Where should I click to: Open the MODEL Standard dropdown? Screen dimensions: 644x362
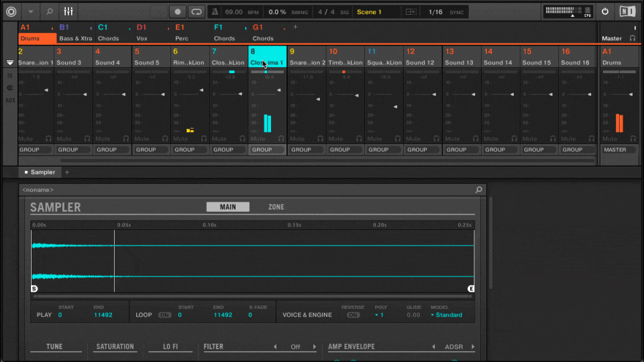click(x=447, y=315)
